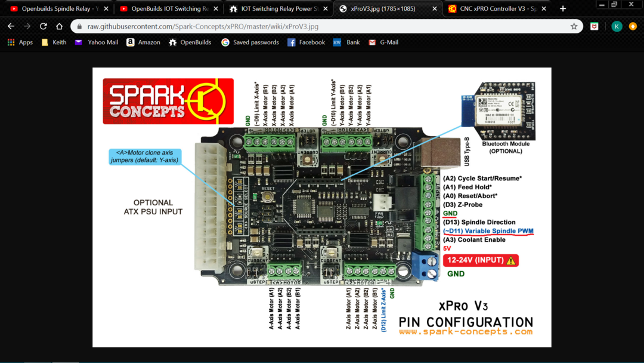Open a new tab with plus button
Viewport: 644px width, 363px height.
(x=563, y=8)
